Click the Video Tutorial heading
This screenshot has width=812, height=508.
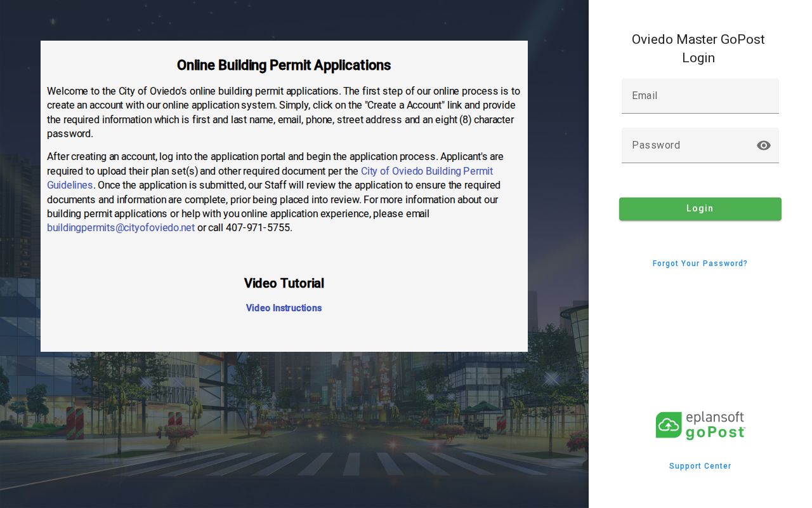point(284,283)
